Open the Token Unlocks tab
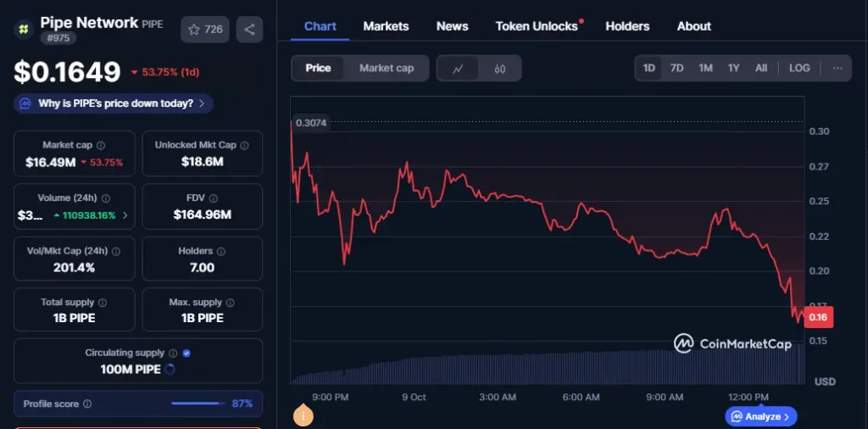Viewport: 868px width, 429px height. click(537, 26)
